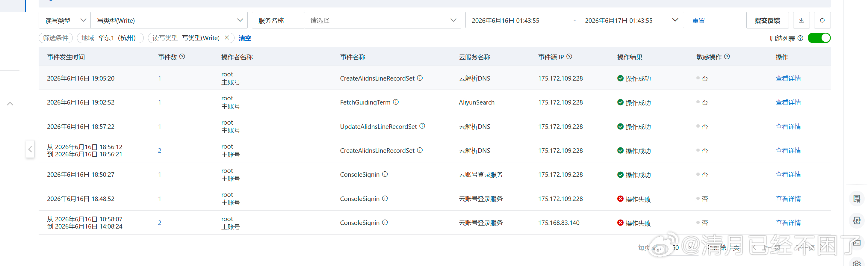Viewport: 868px width, 266px height.
Task: Click the 重置 reset link
Action: pyautogui.click(x=698, y=21)
